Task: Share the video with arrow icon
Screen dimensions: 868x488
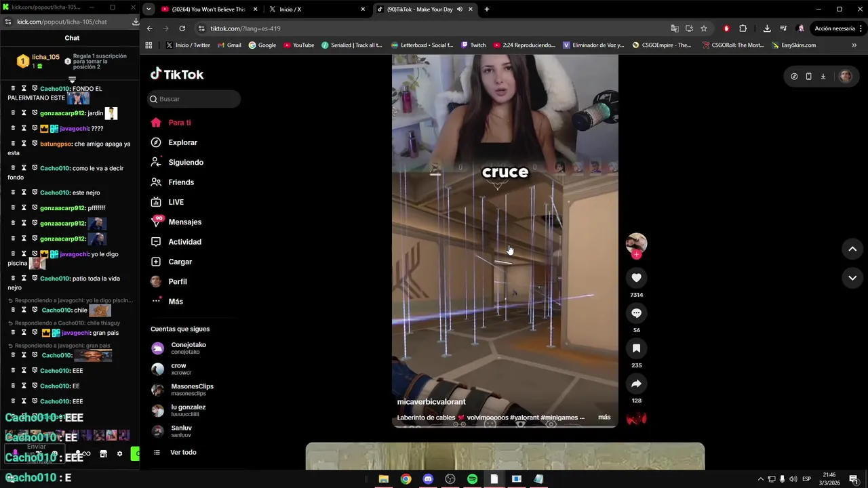Action: coord(636,384)
